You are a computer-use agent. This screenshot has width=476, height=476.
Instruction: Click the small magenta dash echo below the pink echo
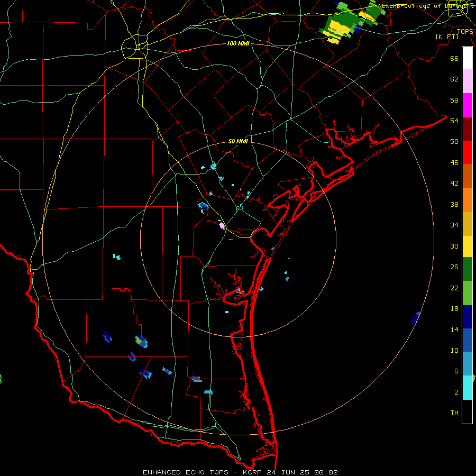[x=231, y=240]
